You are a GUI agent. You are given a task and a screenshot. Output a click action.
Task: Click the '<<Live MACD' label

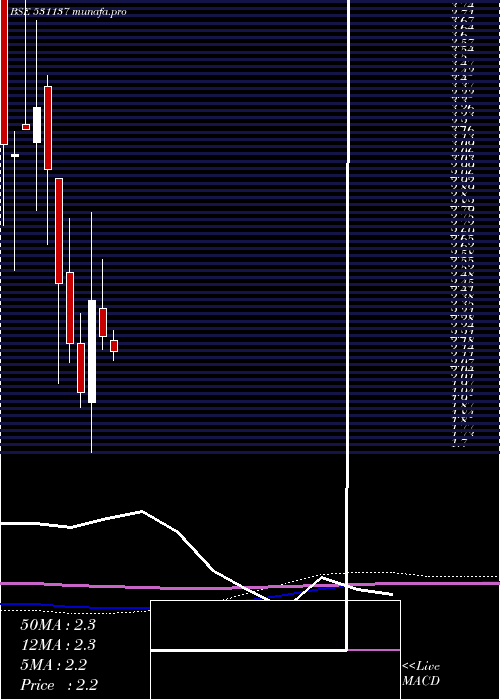point(421,674)
